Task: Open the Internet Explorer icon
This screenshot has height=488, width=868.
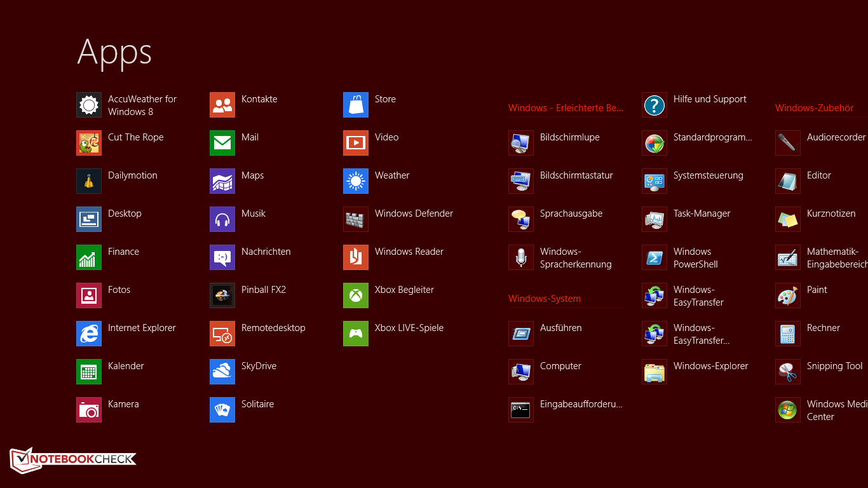Action: pyautogui.click(x=89, y=334)
